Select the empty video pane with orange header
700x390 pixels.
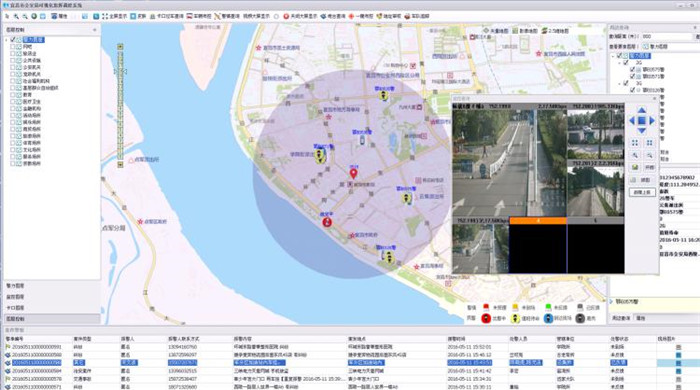click(x=538, y=245)
